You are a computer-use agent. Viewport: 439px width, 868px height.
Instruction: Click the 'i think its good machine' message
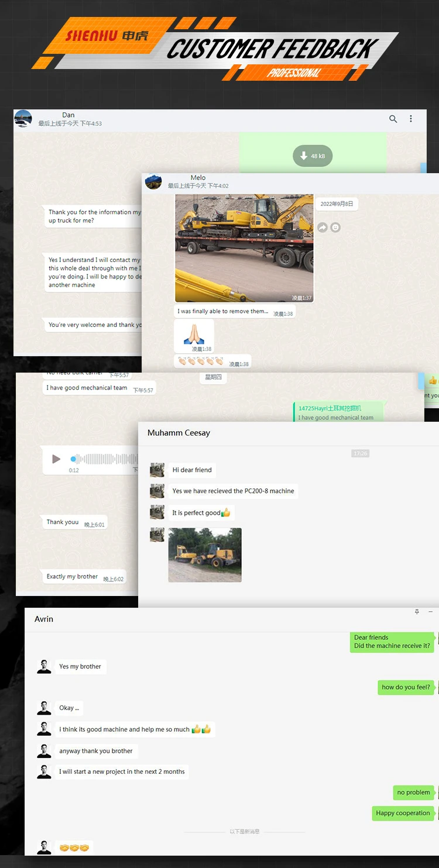coord(135,729)
